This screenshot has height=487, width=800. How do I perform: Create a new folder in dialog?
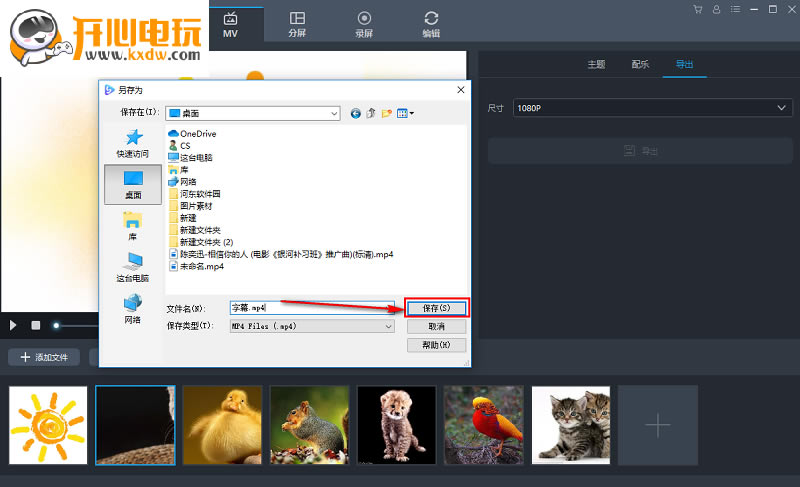point(386,113)
